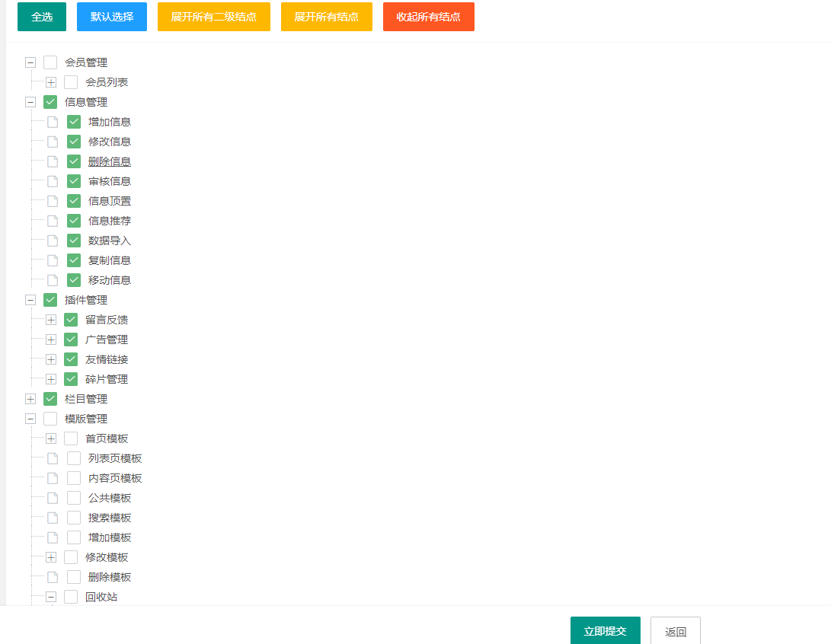The height and width of the screenshot is (644, 831).
Task: Uncheck the 广告管理 checkbox
Action: click(71, 340)
